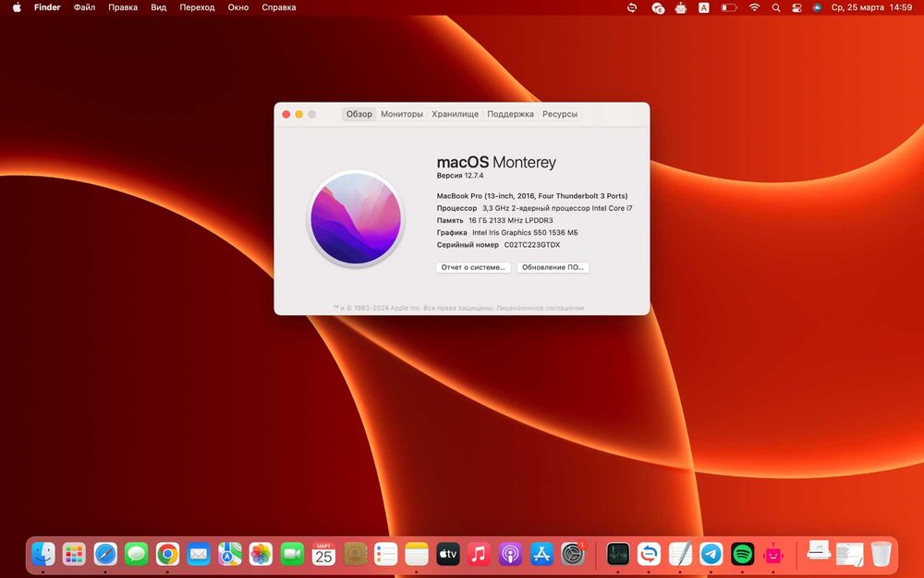Open Reminders from the Dock

385,554
